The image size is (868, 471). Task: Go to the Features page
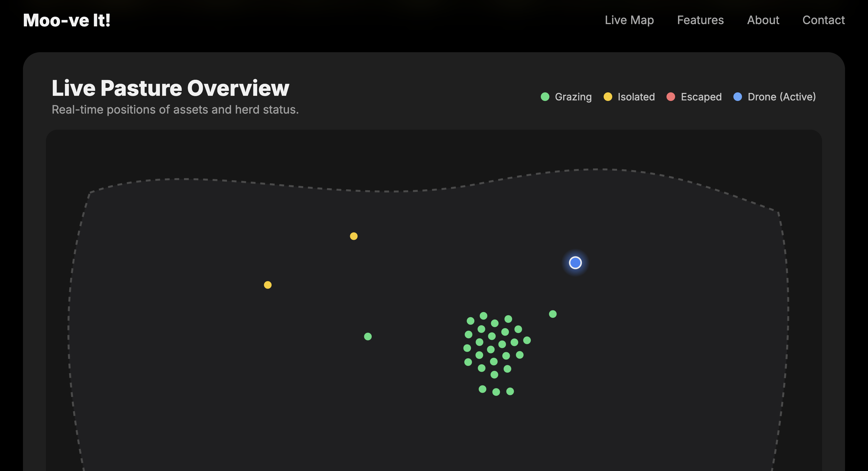pyautogui.click(x=700, y=20)
